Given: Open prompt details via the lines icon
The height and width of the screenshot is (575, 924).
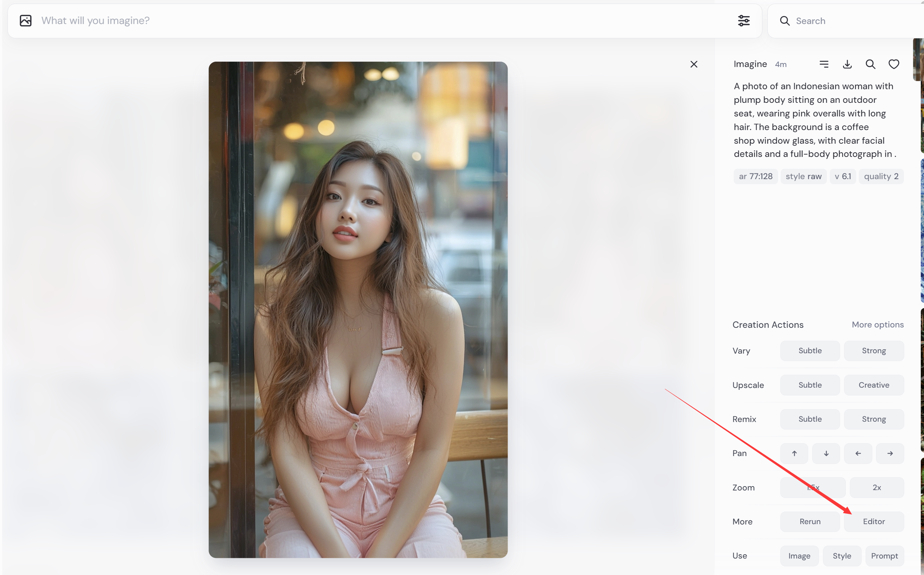Looking at the screenshot, I should [x=824, y=64].
